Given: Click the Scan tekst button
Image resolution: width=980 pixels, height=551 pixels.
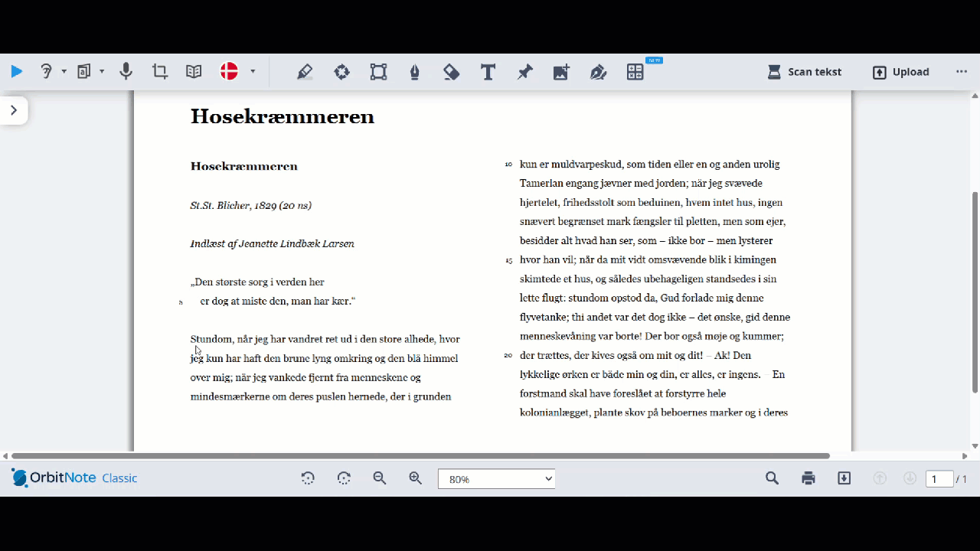Looking at the screenshot, I should (805, 72).
